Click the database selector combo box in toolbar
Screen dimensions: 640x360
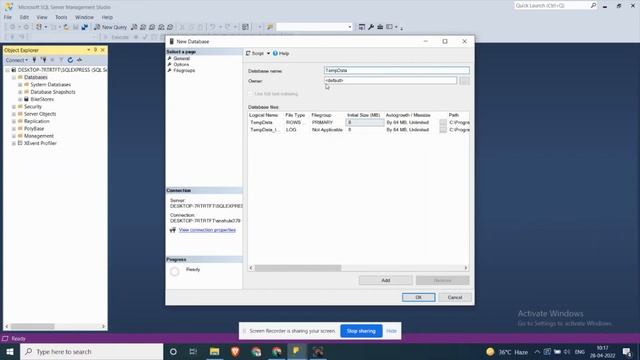point(314,27)
